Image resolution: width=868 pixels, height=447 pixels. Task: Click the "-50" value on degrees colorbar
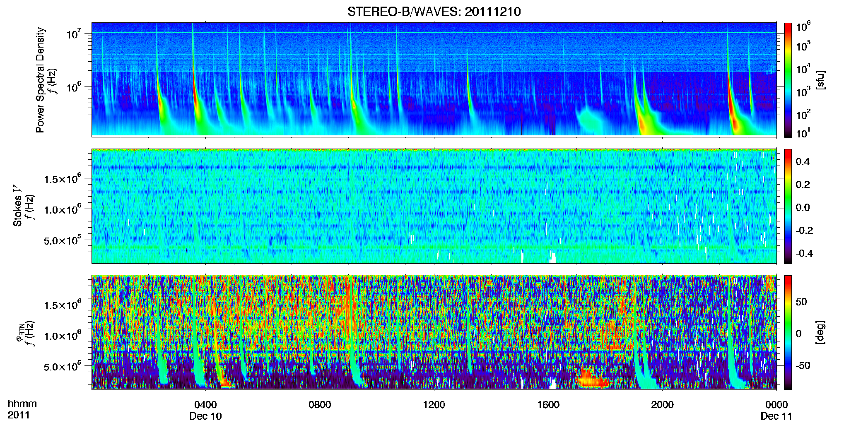803,365
